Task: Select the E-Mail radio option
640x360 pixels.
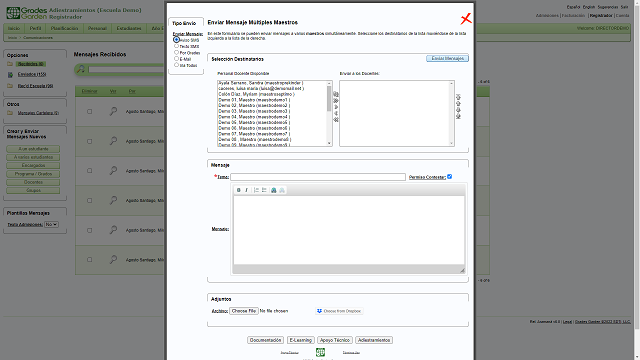Action: coord(176,59)
